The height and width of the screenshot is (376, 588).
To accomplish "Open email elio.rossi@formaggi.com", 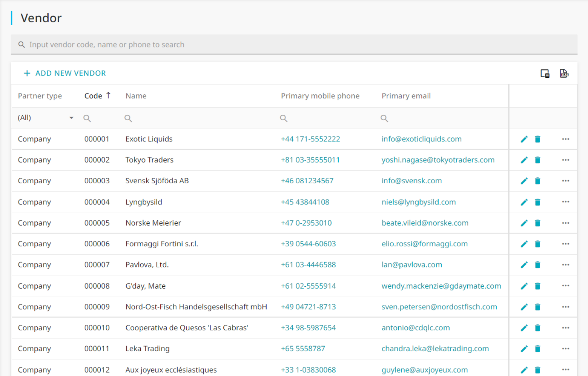I will pos(425,244).
